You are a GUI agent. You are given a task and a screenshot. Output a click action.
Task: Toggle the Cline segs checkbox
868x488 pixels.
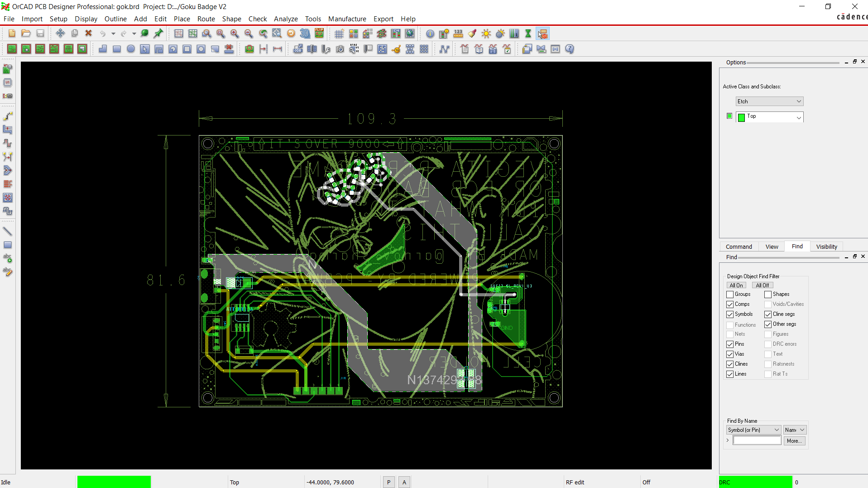[x=768, y=314]
